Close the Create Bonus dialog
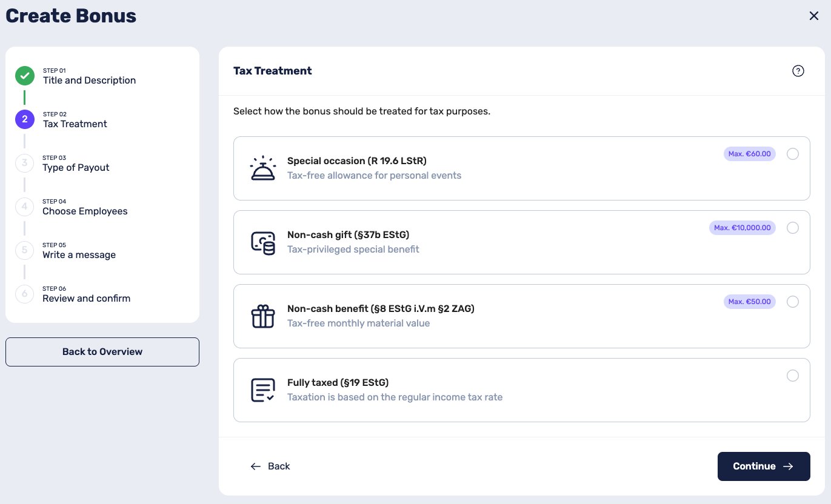Viewport: 831px width, 504px height. pos(814,16)
